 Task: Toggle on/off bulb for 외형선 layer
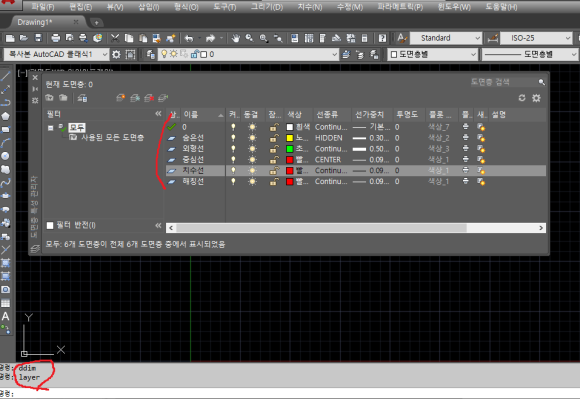233,149
